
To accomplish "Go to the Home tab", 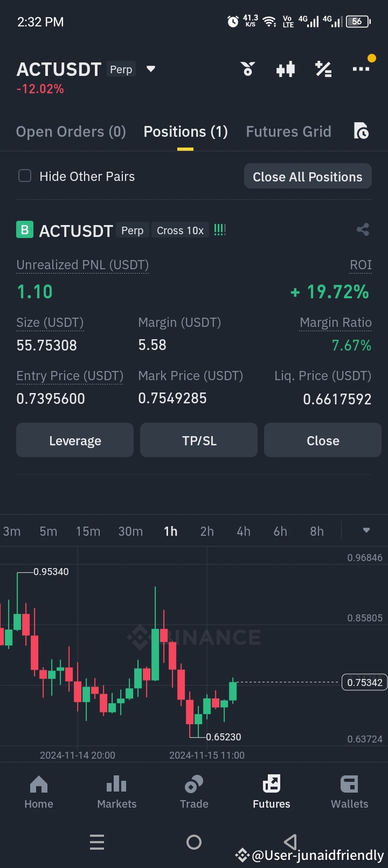I will click(39, 792).
